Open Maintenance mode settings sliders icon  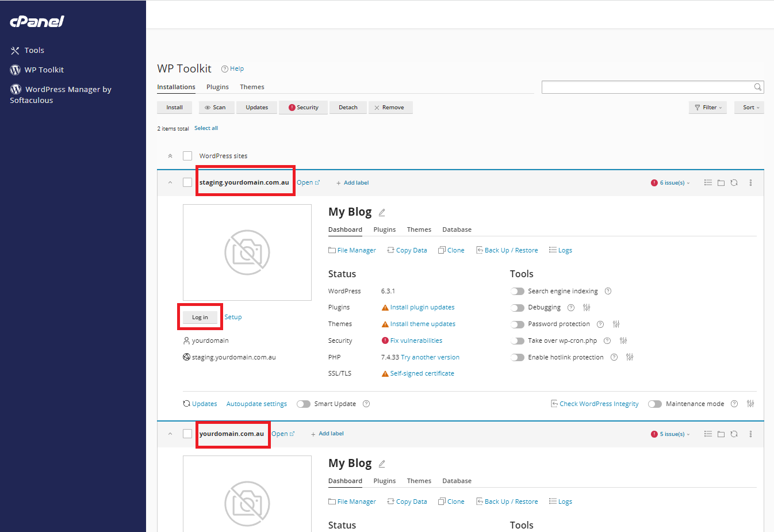coord(750,404)
